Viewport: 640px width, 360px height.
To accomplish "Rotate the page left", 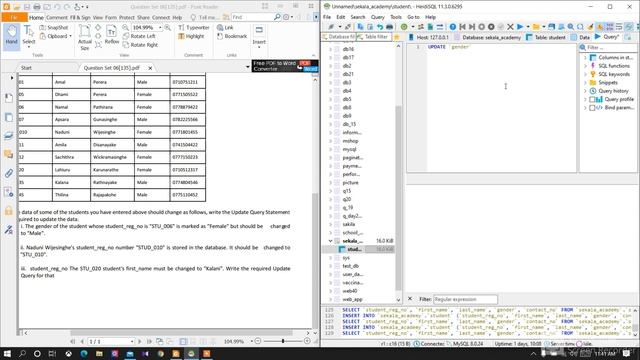I will [x=139, y=36].
